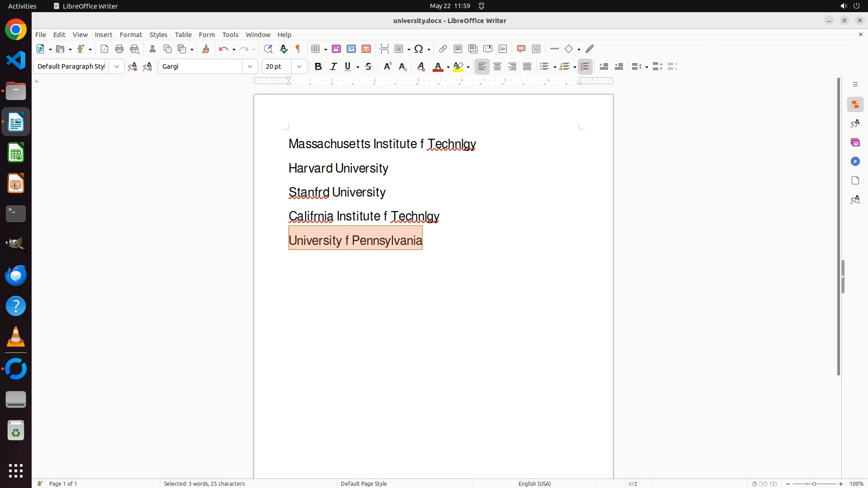Toggle Italic formatting
Image resolution: width=868 pixels, height=488 pixels.
(x=333, y=66)
